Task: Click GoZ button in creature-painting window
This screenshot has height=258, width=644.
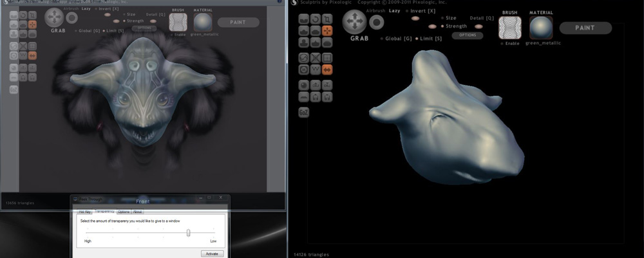Action: pos(14,89)
